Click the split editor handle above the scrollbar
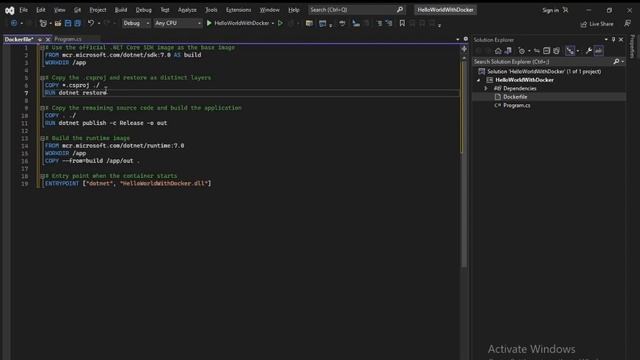640x360 pixels. click(464, 49)
